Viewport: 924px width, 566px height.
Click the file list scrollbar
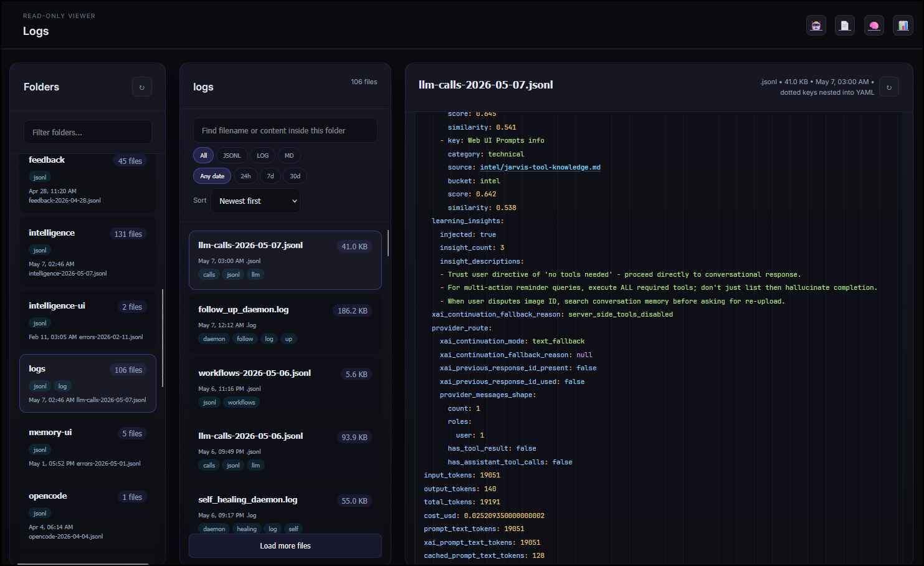coord(388,243)
